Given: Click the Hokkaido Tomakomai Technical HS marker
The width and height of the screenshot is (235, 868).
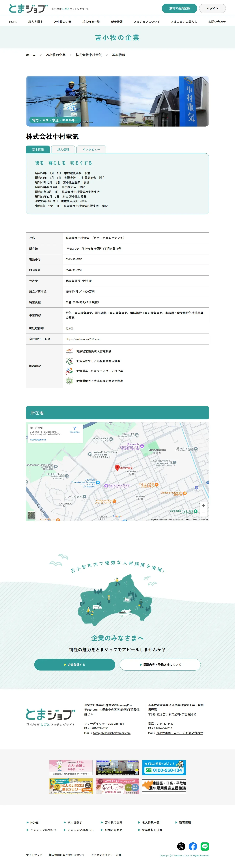Looking at the screenshot, I should (x=89, y=454).
